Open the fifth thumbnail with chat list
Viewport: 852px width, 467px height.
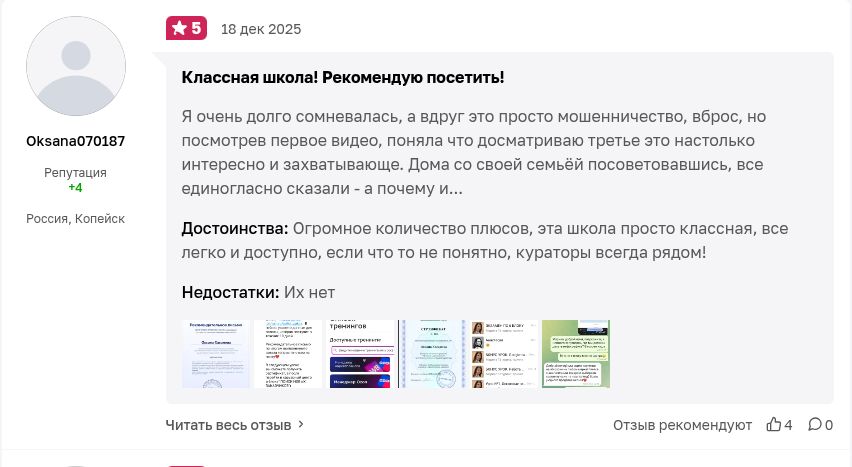click(x=504, y=354)
